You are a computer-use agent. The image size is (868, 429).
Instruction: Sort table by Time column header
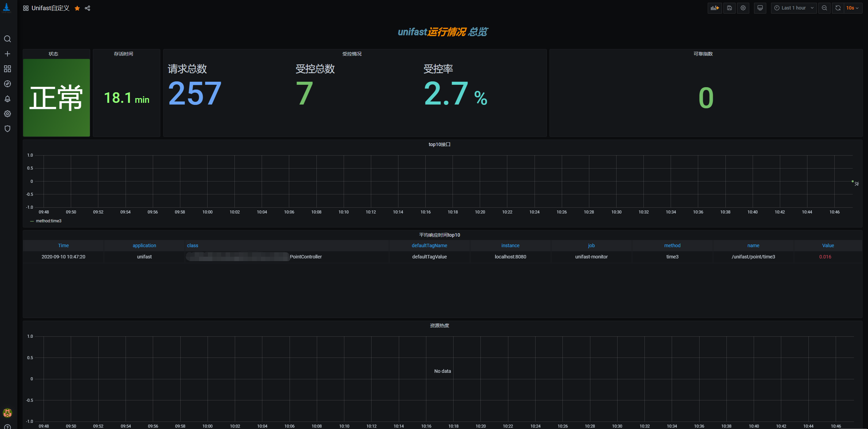point(63,245)
